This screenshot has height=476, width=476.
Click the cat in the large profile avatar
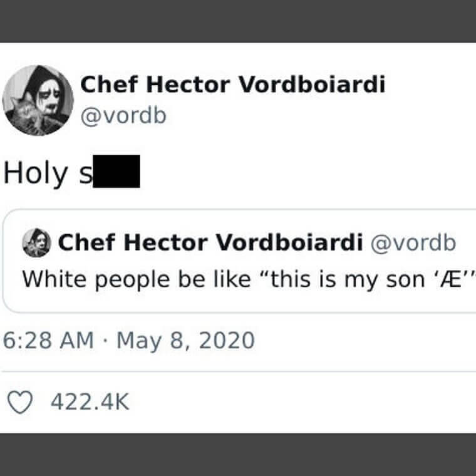pyautogui.click(x=23, y=113)
